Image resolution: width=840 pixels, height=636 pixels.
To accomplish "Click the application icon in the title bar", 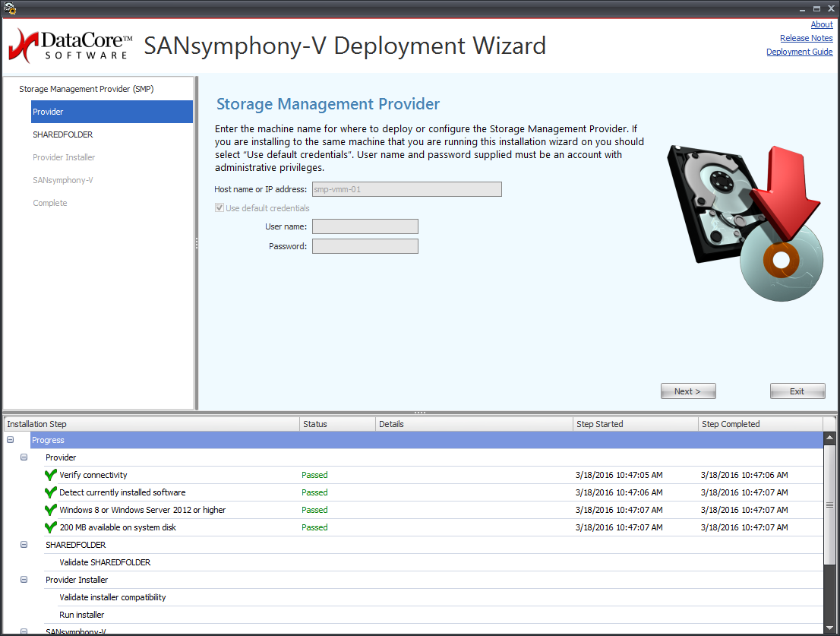I will click(10, 8).
